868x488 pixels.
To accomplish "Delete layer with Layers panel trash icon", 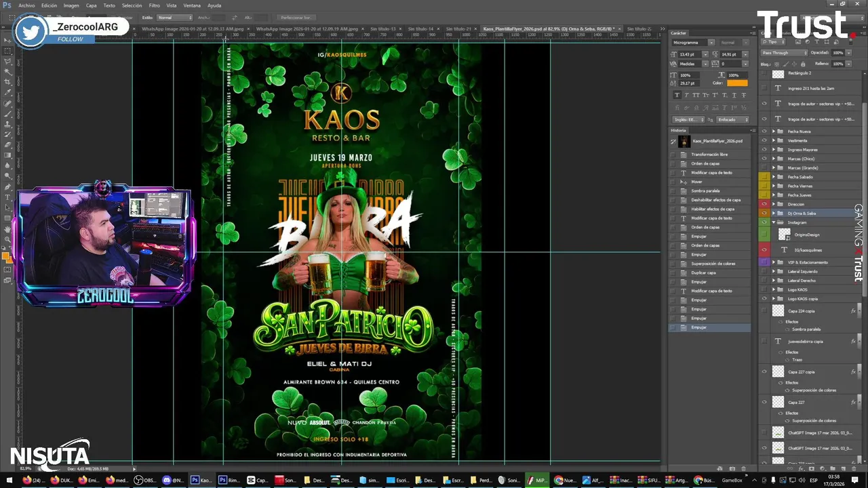I will click(853, 468).
